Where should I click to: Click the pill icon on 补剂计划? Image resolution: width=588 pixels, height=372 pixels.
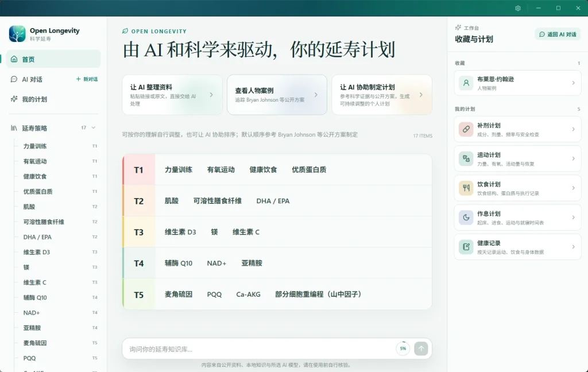[x=466, y=129]
